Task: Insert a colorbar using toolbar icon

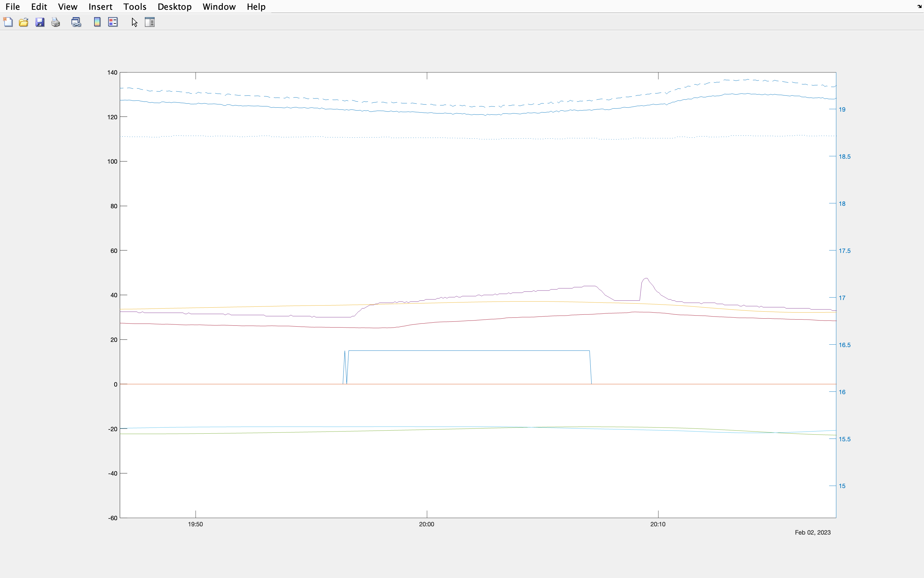Action: [x=97, y=22]
